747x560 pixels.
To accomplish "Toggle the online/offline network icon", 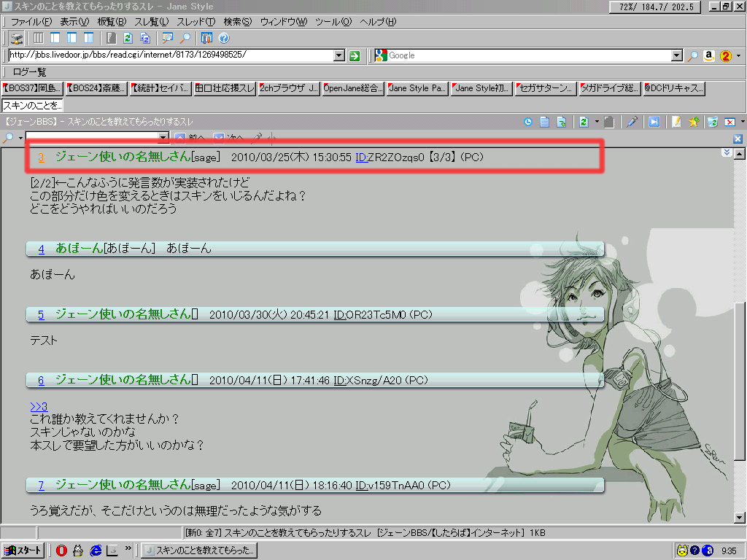I will click(17, 38).
